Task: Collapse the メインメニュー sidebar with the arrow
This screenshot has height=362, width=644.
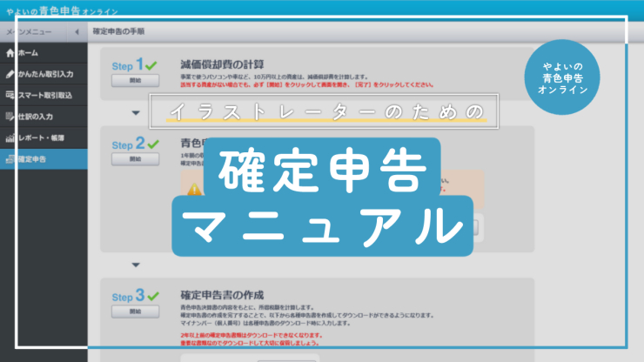Action: click(x=76, y=32)
